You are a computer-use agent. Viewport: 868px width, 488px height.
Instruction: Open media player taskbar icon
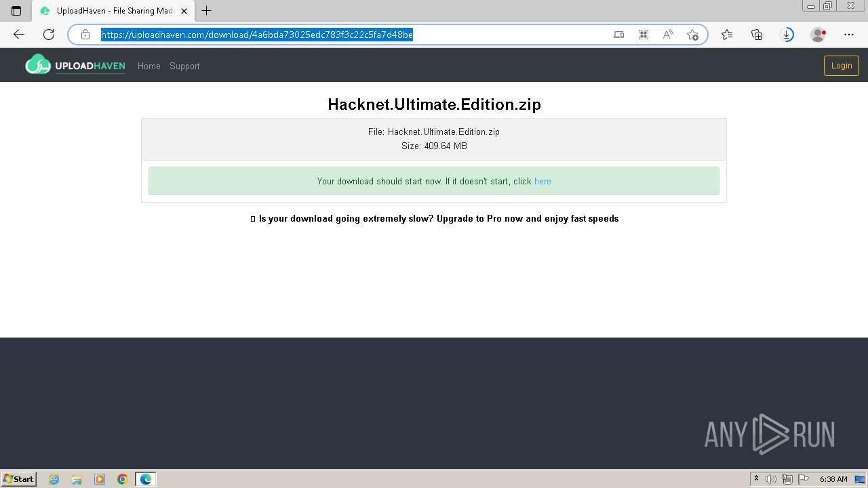(100, 479)
